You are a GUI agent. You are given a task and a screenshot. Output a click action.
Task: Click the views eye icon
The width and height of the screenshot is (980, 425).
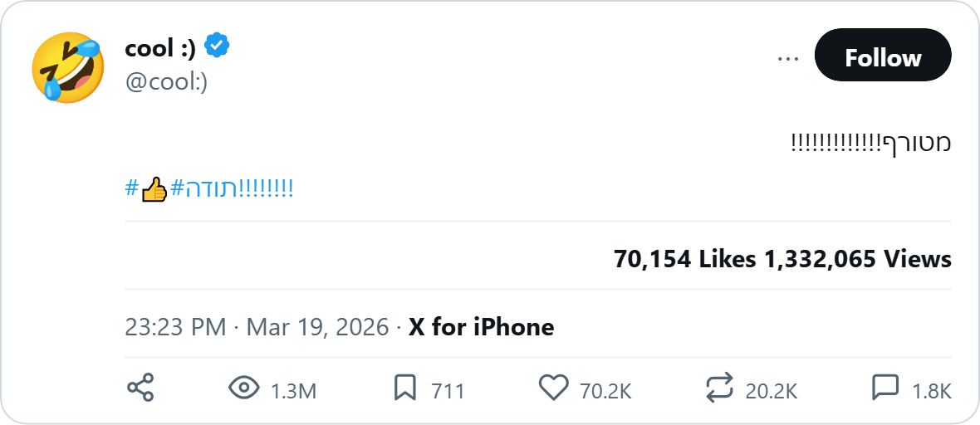pos(243,388)
